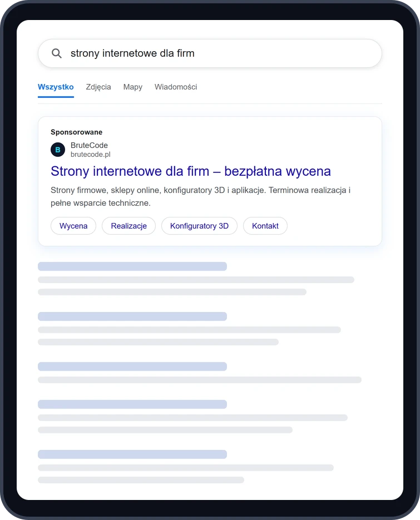The image size is (420, 520).
Task: Click the Kontakt sitelink button
Action: coord(265,226)
